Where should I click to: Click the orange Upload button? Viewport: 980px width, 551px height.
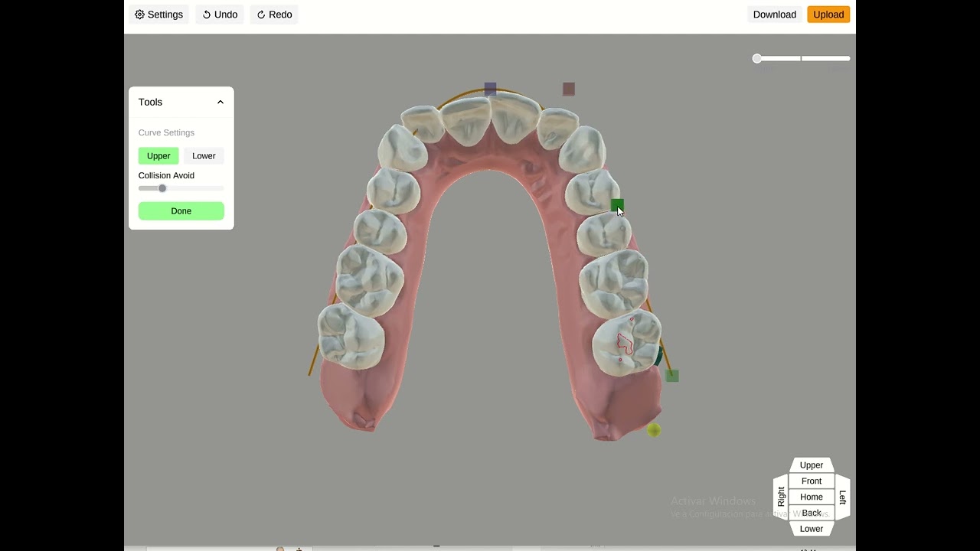click(828, 15)
